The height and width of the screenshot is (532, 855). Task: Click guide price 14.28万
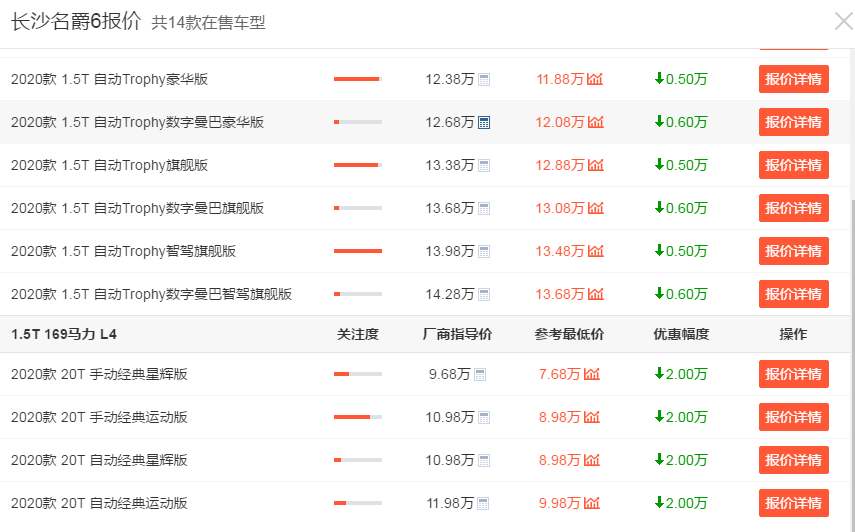point(450,294)
